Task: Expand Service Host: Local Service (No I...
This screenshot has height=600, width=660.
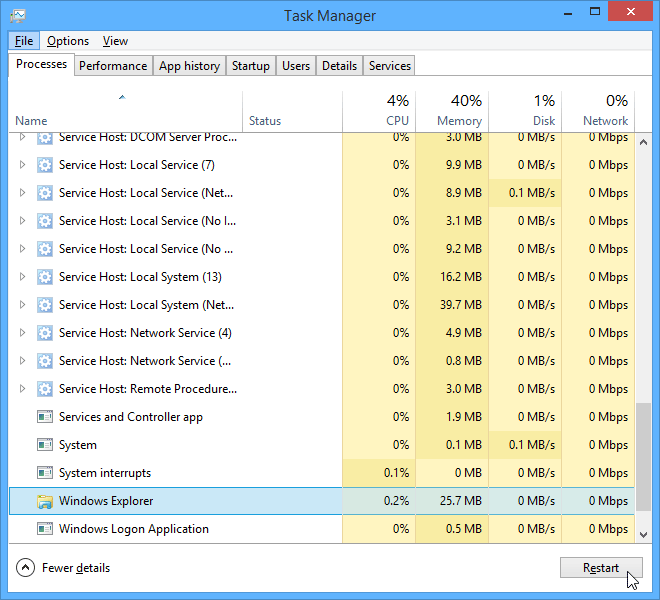Action: click(22, 221)
